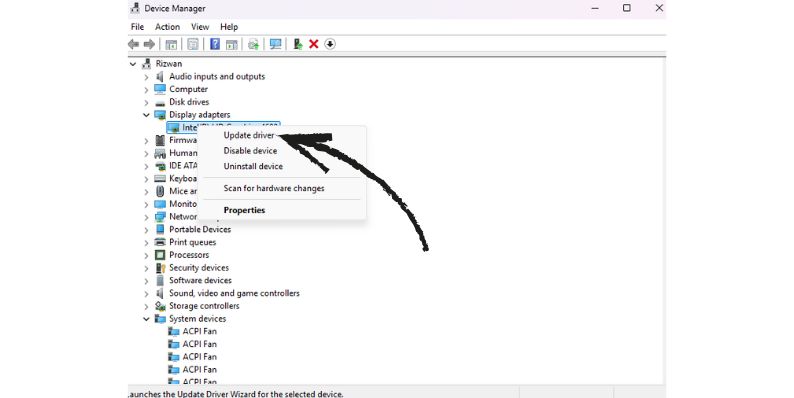This screenshot has height=398, width=794.
Task: Click the Processors category icon
Action: click(x=160, y=255)
